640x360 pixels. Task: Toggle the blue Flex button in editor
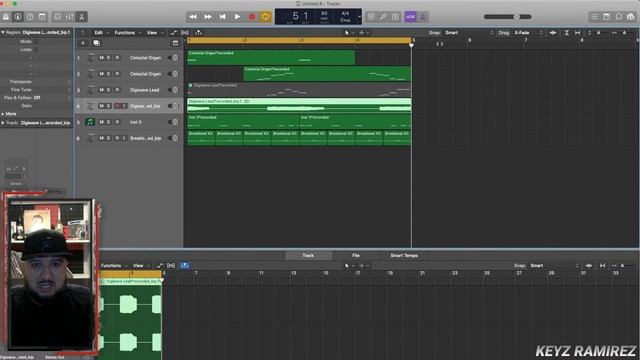184,266
